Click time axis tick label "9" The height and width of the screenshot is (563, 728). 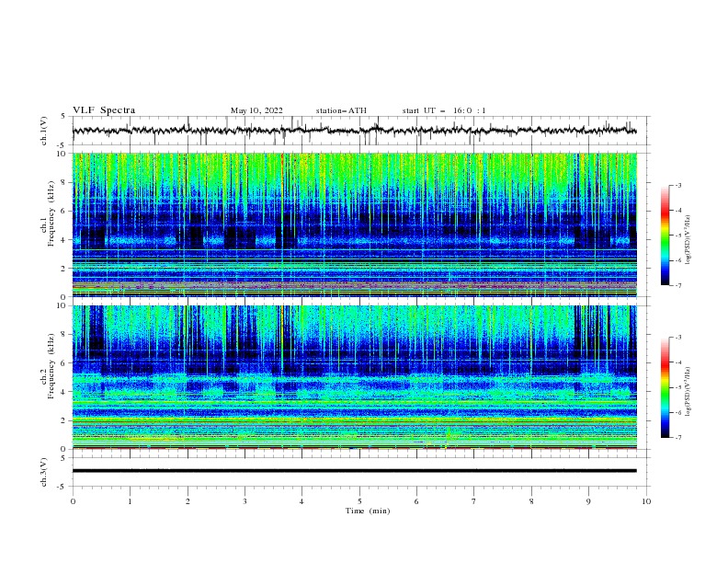click(x=588, y=501)
